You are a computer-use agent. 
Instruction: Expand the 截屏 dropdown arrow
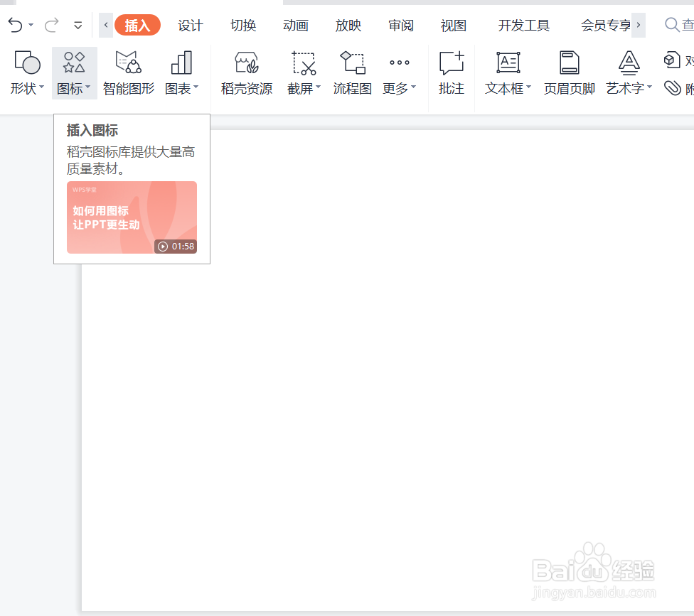(x=318, y=87)
